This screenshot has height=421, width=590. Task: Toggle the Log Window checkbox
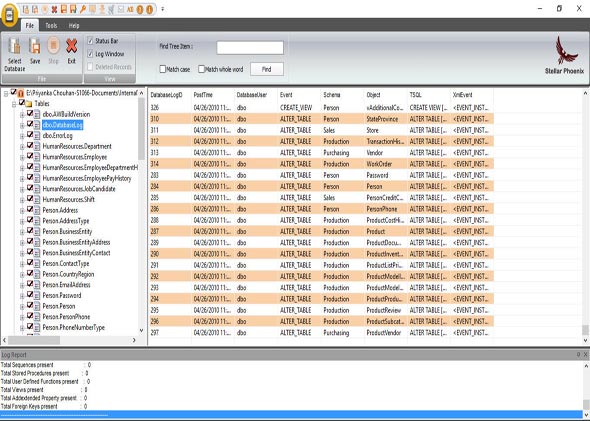90,54
